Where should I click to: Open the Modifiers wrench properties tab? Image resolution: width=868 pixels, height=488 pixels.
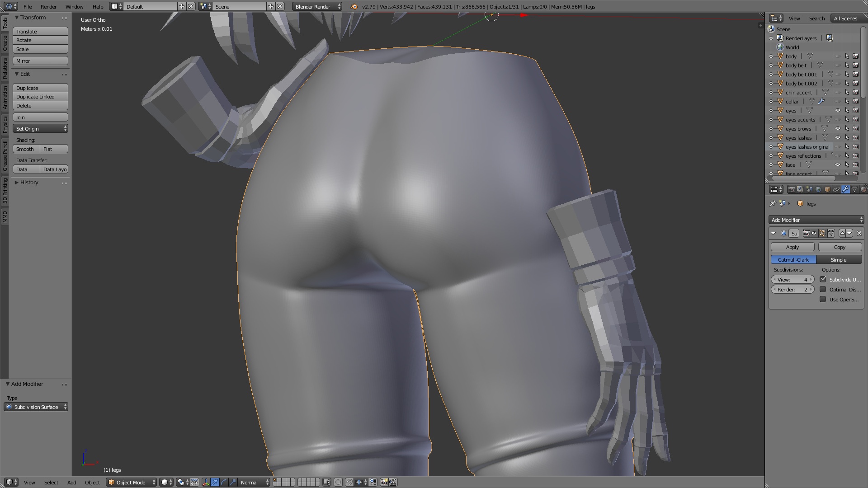click(x=845, y=189)
